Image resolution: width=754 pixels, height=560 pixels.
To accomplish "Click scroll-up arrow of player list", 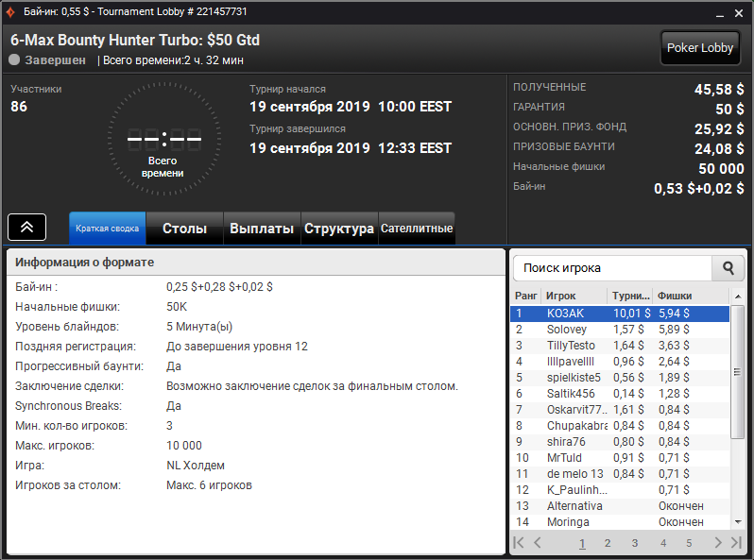I will click(738, 297).
